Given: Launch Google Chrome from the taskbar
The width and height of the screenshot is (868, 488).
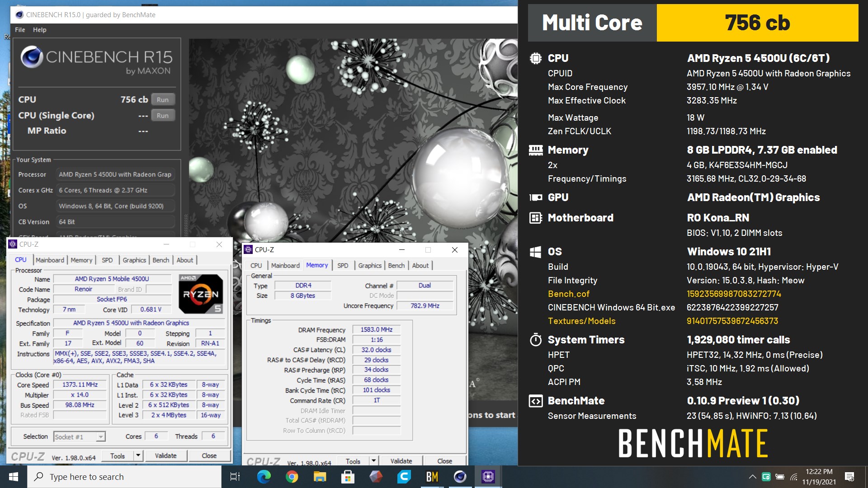Looking at the screenshot, I should point(292,477).
